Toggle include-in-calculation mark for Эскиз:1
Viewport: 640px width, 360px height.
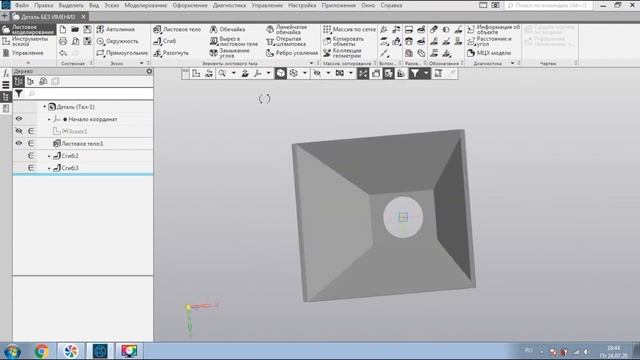[31, 131]
